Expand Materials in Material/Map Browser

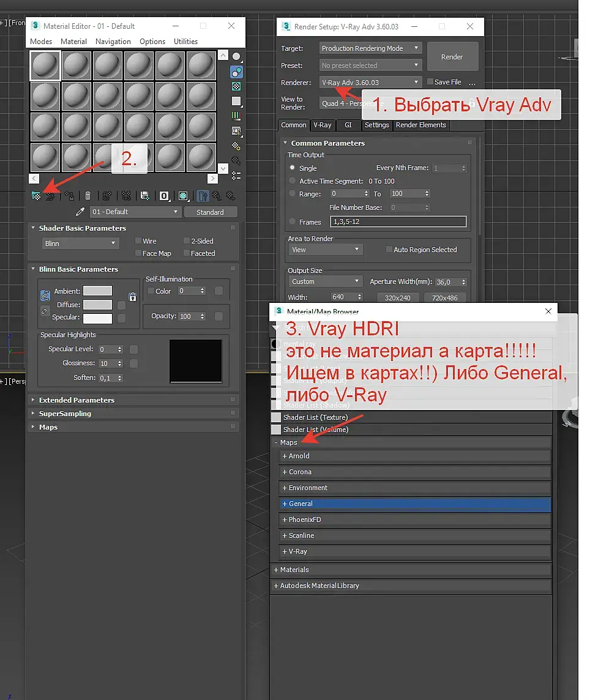pos(411,570)
